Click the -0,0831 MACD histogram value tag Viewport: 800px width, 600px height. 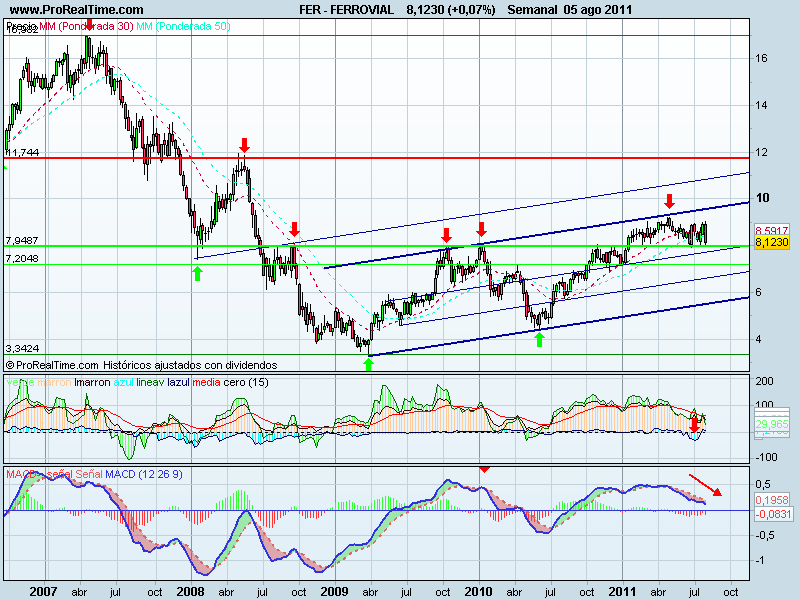773,513
